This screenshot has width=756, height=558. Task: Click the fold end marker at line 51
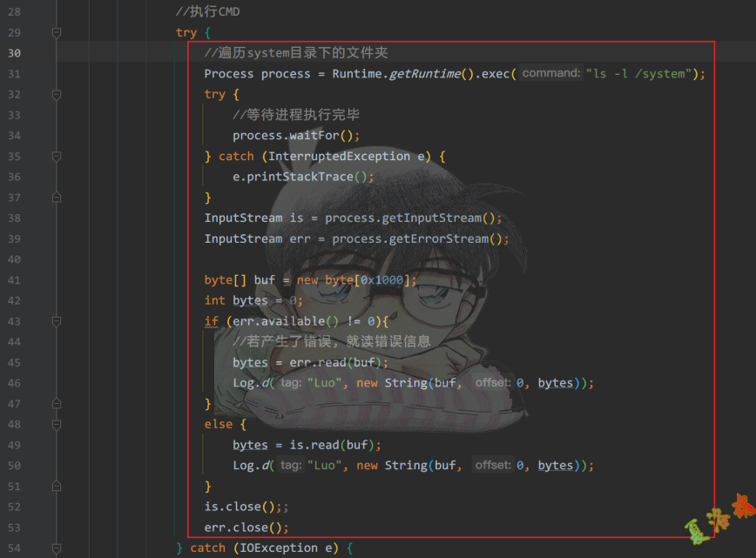click(x=56, y=486)
